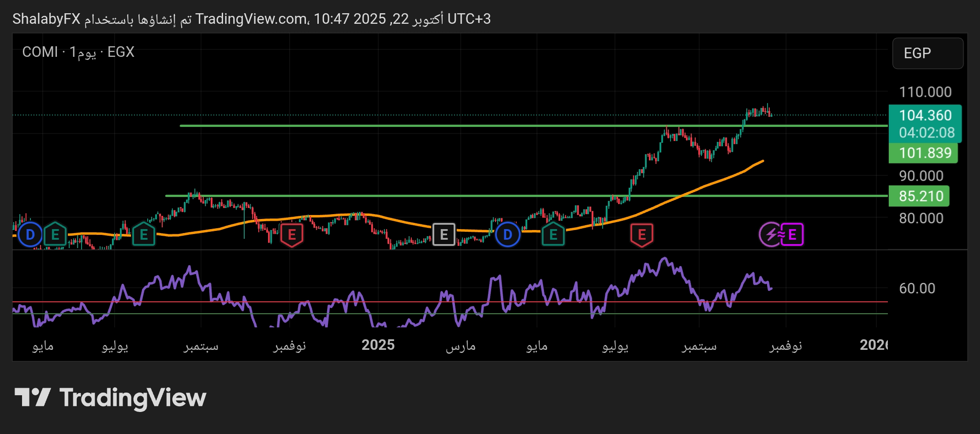Click the purple lightning bolt event icon

click(770, 234)
